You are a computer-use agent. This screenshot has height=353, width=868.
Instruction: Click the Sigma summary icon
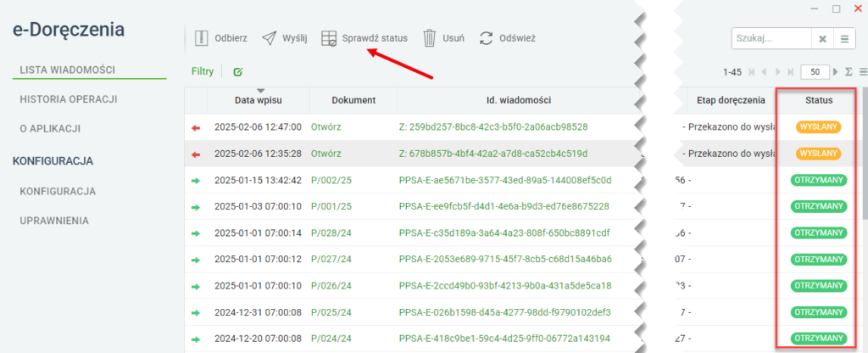click(849, 72)
